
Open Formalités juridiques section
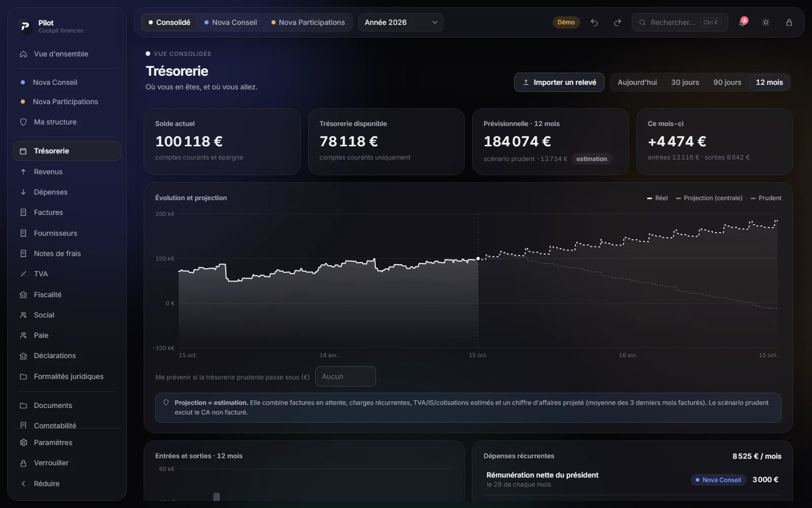67,376
